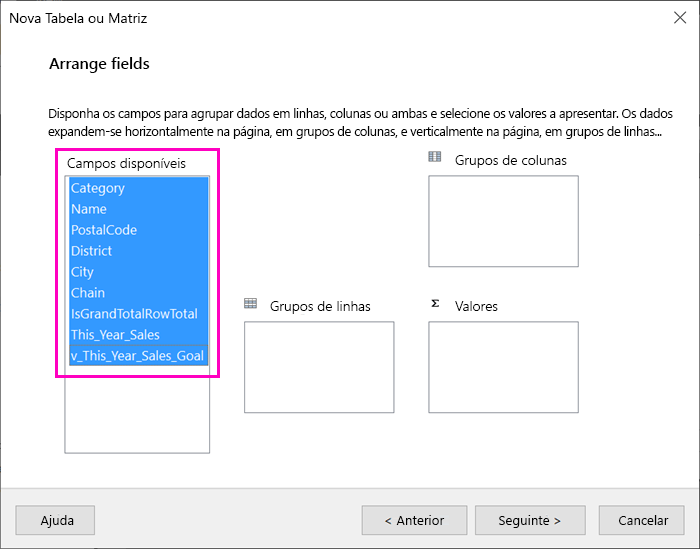Select the IsGrandTotalRowTotal field
The height and width of the screenshot is (549, 700).
pos(138,314)
